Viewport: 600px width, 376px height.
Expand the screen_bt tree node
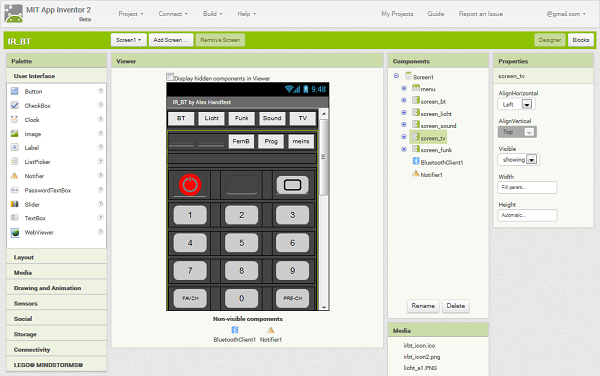coord(404,100)
